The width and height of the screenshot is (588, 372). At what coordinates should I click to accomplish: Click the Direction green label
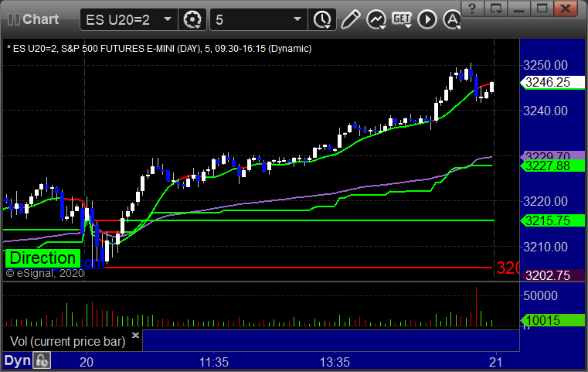pos(42,258)
